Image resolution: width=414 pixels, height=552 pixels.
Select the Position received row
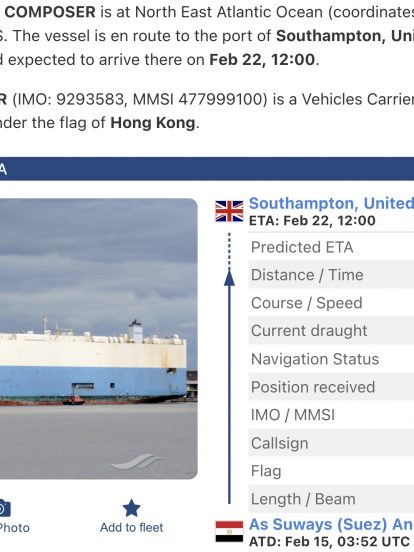point(331,387)
